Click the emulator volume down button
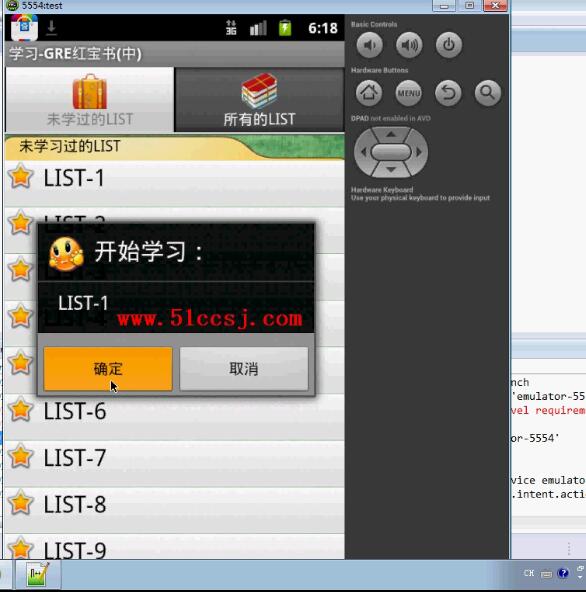The width and height of the screenshot is (586, 592). (x=369, y=45)
